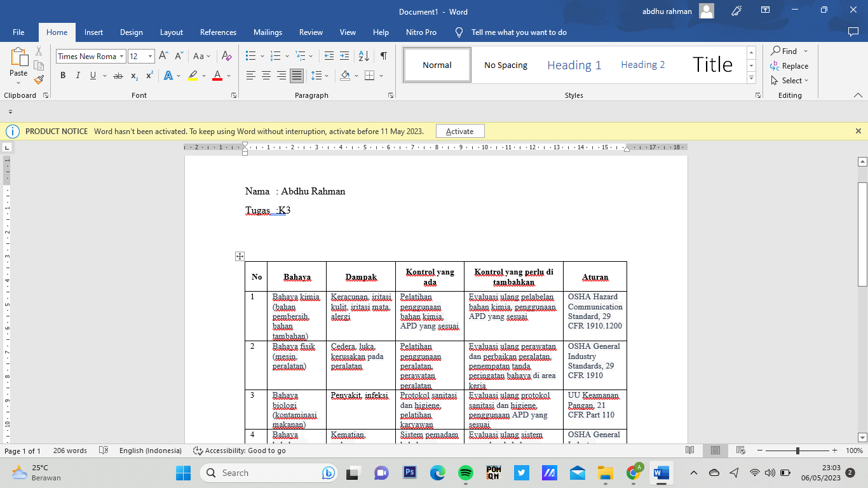Increase the paragraph indent

tap(344, 56)
